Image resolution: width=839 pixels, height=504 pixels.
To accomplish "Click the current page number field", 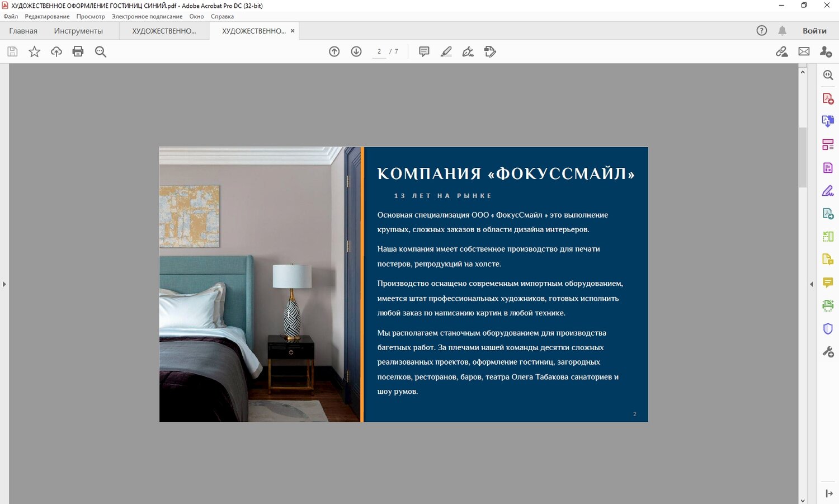I will [379, 51].
